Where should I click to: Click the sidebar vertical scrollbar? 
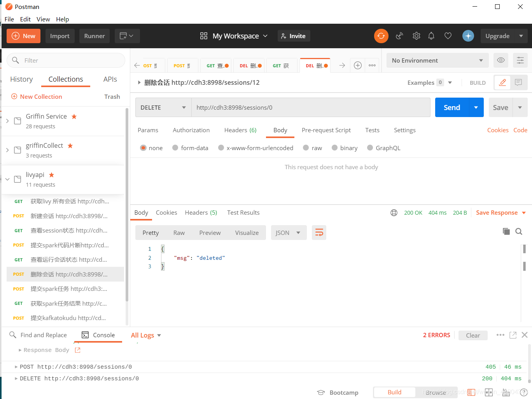tap(127, 205)
